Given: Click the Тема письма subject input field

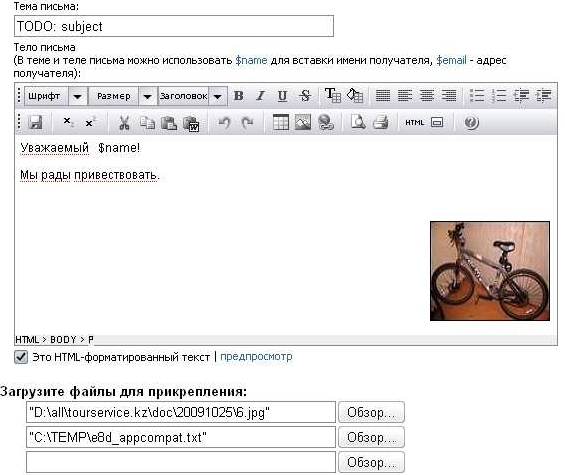Looking at the screenshot, I should 174,26.
